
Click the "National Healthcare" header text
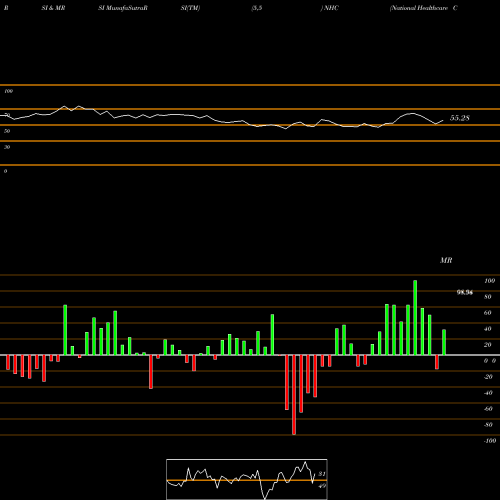click(419, 8)
